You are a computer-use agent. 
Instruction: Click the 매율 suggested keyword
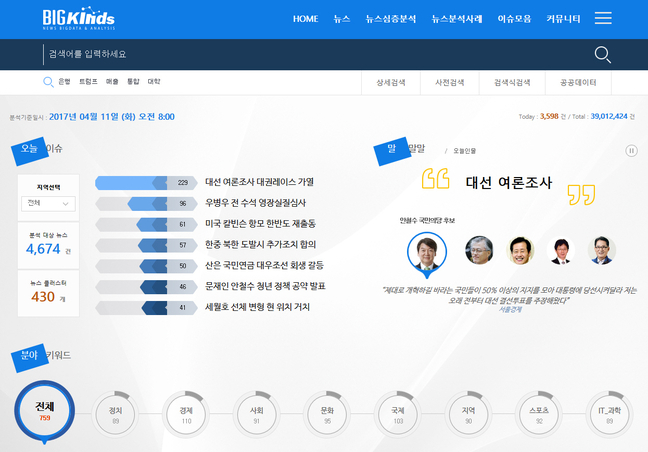pyautogui.click(x=112, y=81)
